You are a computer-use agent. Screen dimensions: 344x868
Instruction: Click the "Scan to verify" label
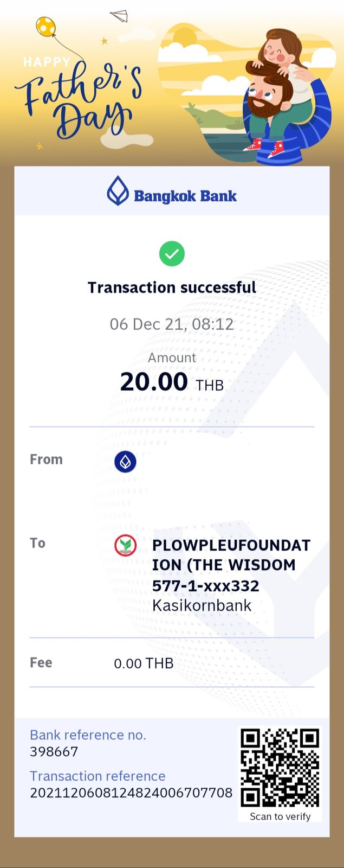pos(280,816)
